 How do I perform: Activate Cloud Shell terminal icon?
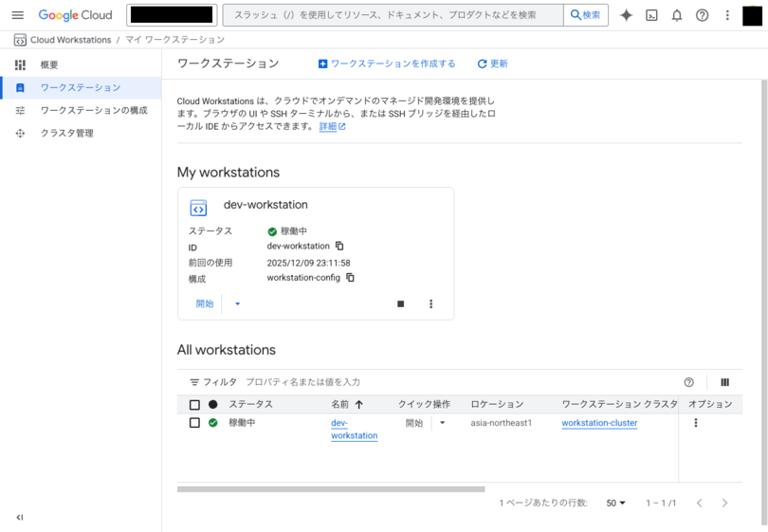tap(651, 15)
